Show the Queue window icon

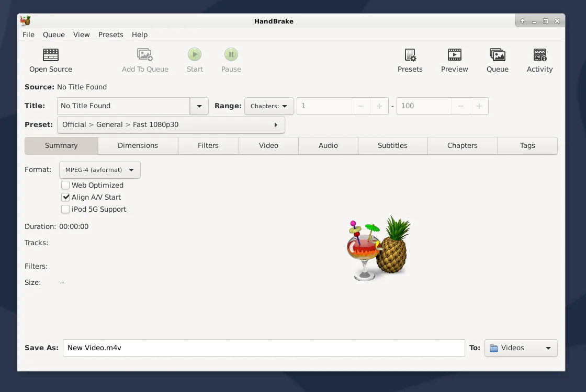point(497,59)
